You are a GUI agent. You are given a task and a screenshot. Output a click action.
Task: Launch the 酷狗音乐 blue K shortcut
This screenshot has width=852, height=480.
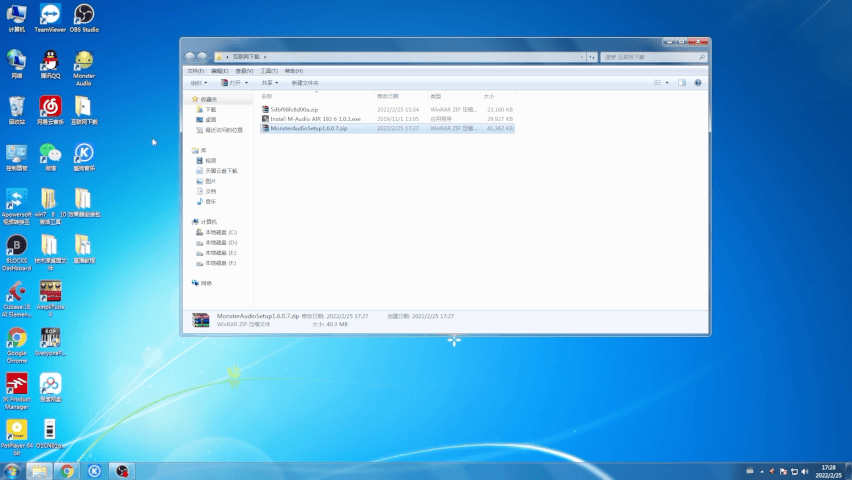(x=84, y=157)
